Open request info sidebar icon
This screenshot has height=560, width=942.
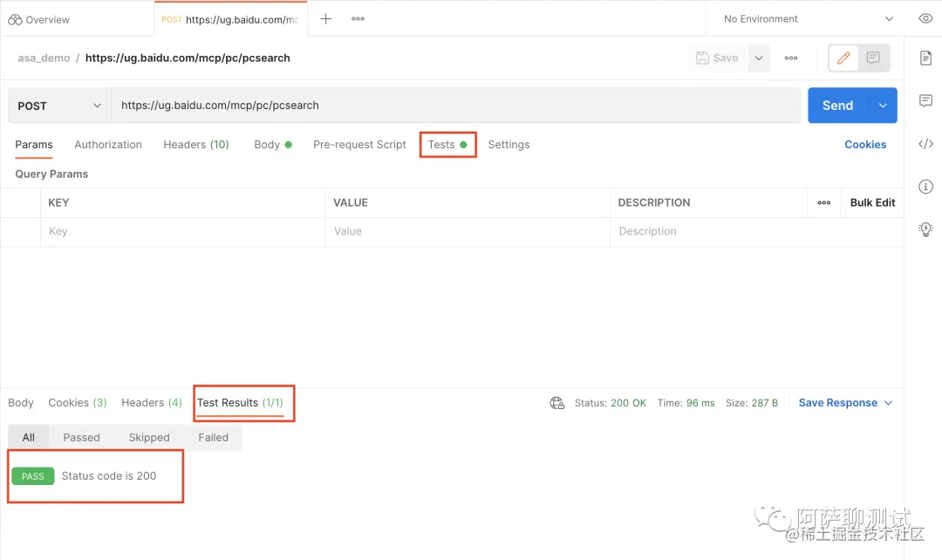coord(925,187)
